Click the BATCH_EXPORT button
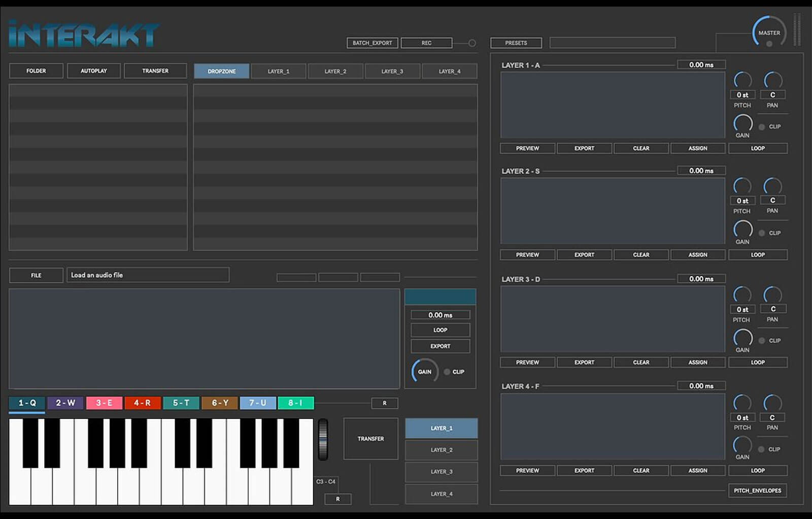The image size is (812, 519). (x=372, y=43)
